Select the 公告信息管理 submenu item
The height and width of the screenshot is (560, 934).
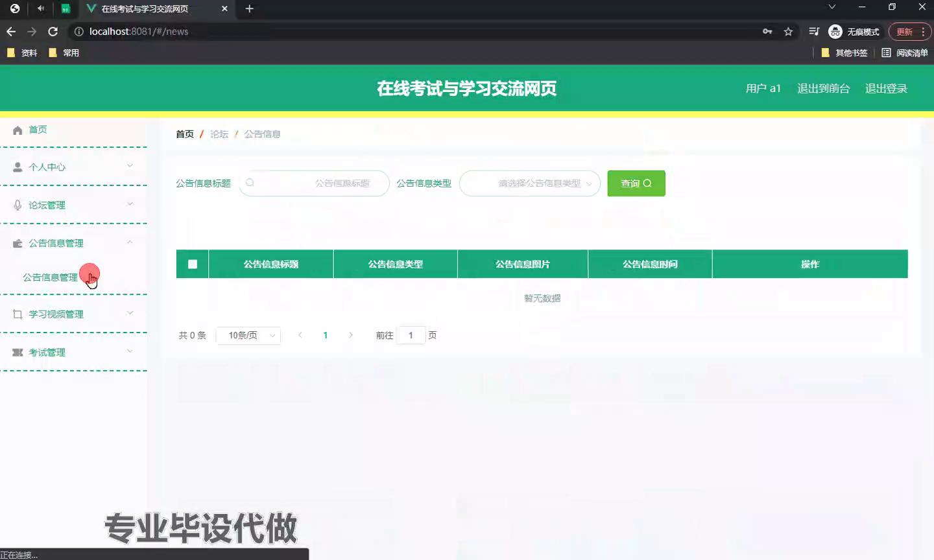click(x=51, y=277)
